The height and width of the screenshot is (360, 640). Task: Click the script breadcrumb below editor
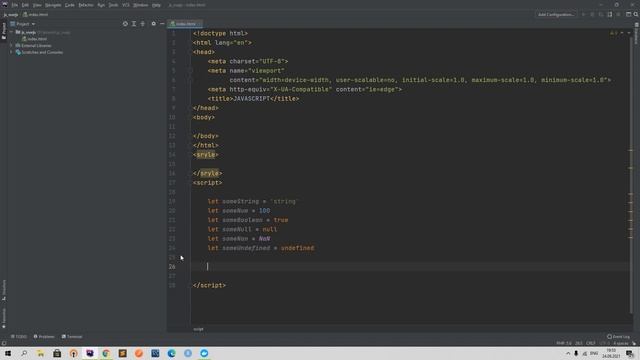point(198,329)
